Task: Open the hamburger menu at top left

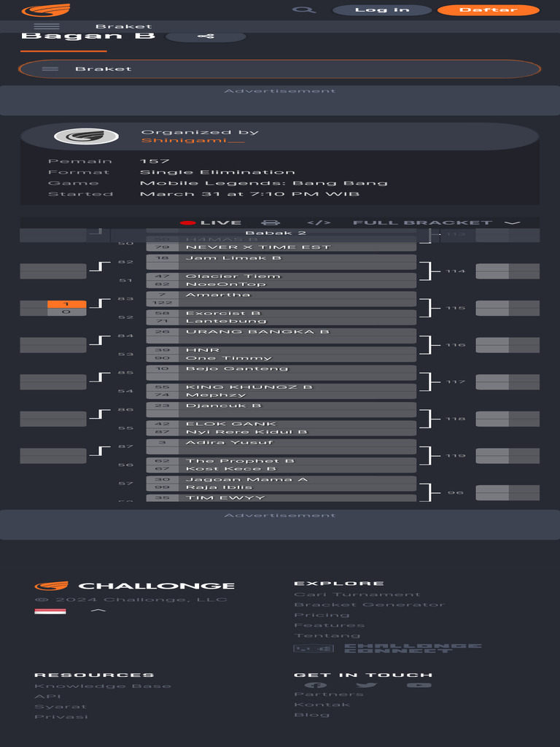Action: [x=47, y=27]
